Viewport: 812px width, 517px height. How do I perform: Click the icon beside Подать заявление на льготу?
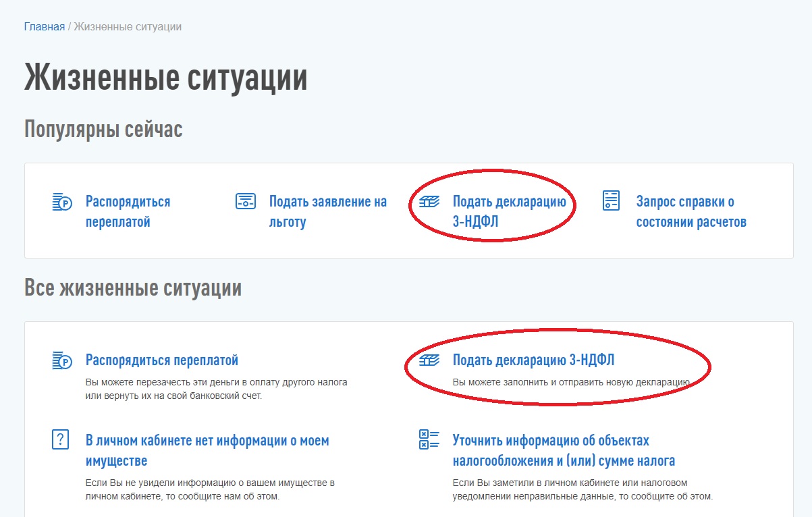coord(245,201)
